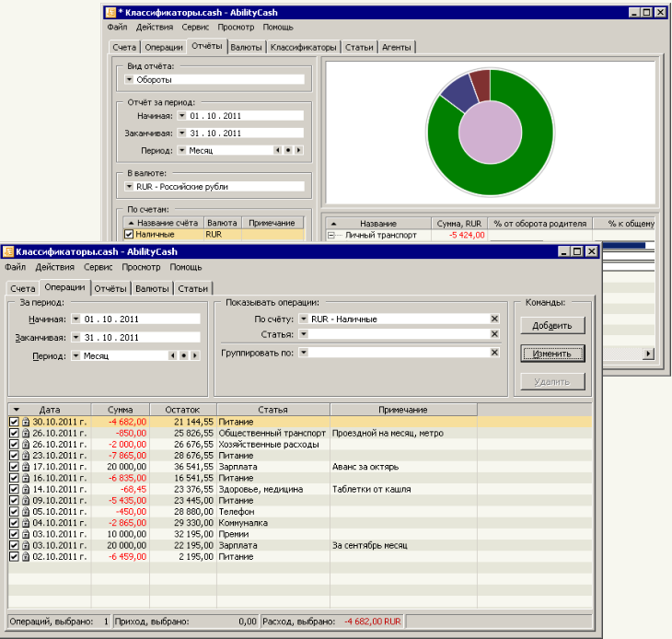Go to previous period in operations window

pyautogui.click(x=173, y=354)
